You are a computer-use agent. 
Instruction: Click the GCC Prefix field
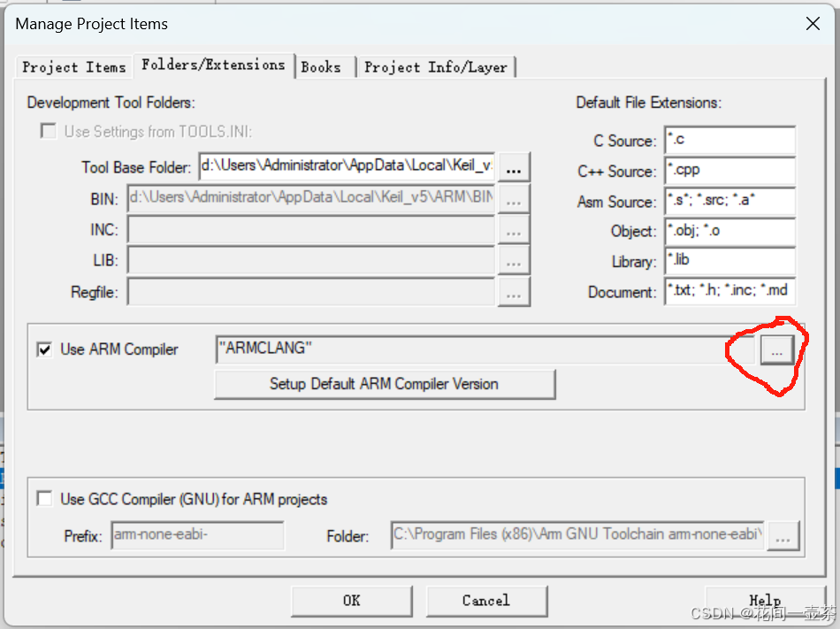[198, 535]
